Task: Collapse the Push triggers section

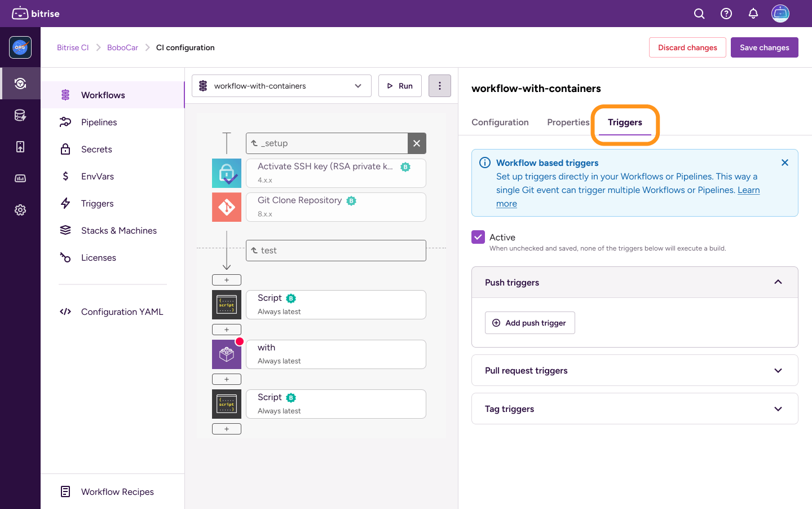Action: (x=778, y=282)
